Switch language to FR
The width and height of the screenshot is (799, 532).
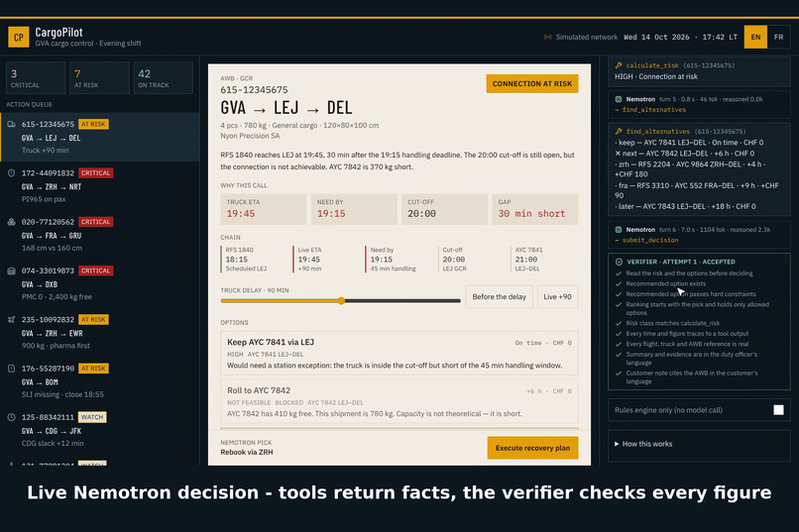coord(778,38)
